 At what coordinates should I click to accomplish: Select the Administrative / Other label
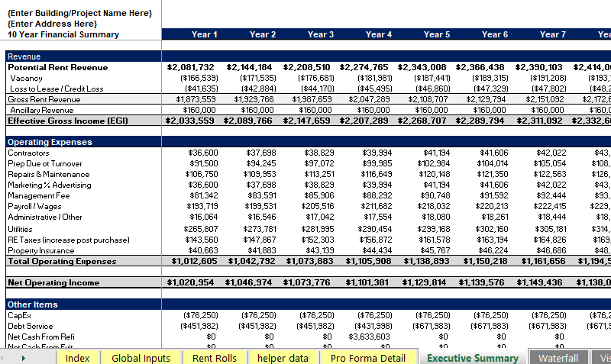pyautogui.click(x=45, y=217)
